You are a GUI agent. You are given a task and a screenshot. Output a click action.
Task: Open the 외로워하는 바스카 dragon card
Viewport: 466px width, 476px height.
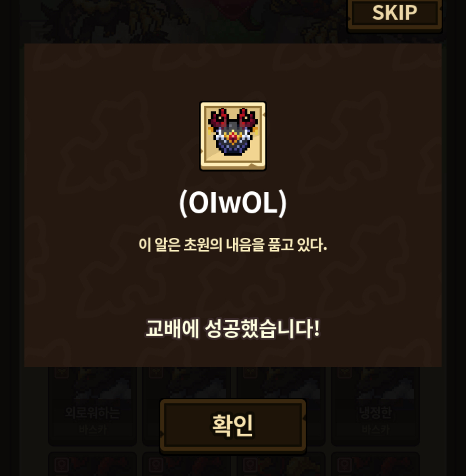93,406
